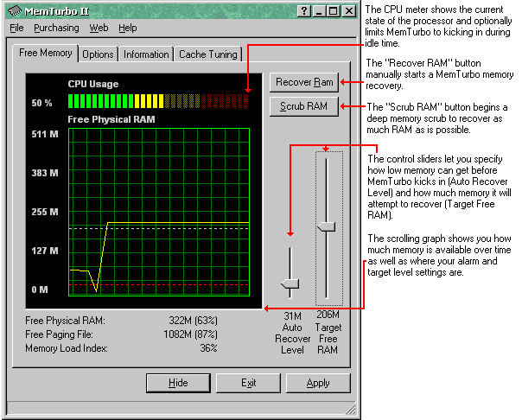Click the 322M (63%) Free Physical RAM value
Screen dimensions: 522x420
pyautogui.click(x=193, y=321)
